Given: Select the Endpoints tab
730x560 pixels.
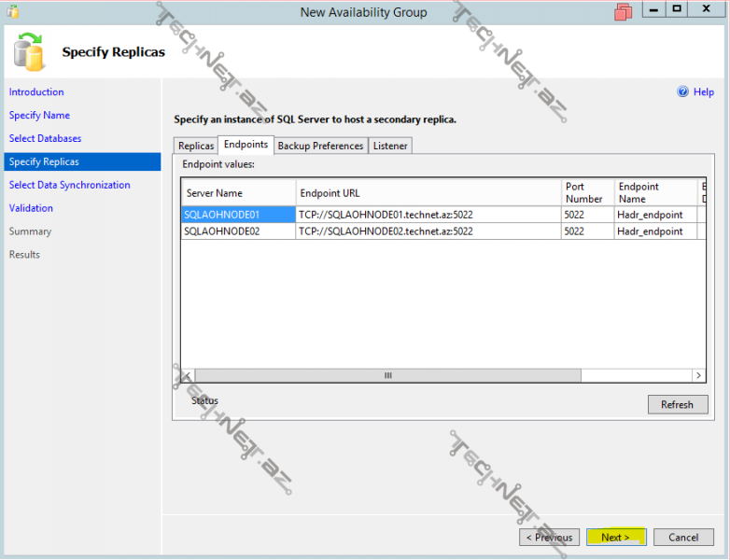Looking at the screenshot, I should click(x=246, y=145).
